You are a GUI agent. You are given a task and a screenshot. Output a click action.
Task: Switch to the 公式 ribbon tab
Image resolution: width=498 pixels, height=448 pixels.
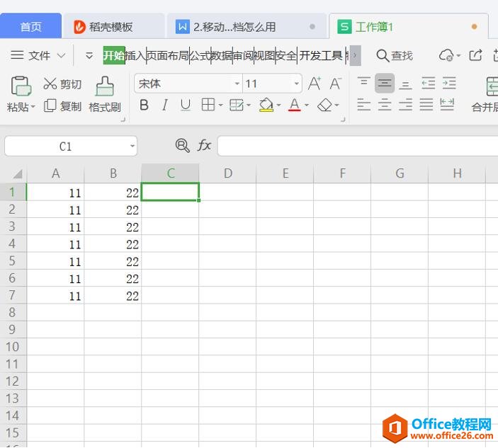pyautogui.click(x=200, y=55)
